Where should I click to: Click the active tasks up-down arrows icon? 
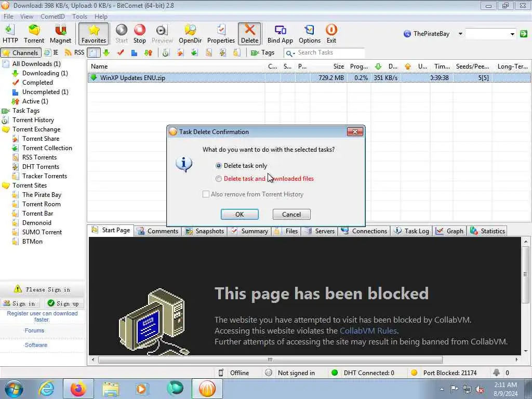tap(149, 52)
